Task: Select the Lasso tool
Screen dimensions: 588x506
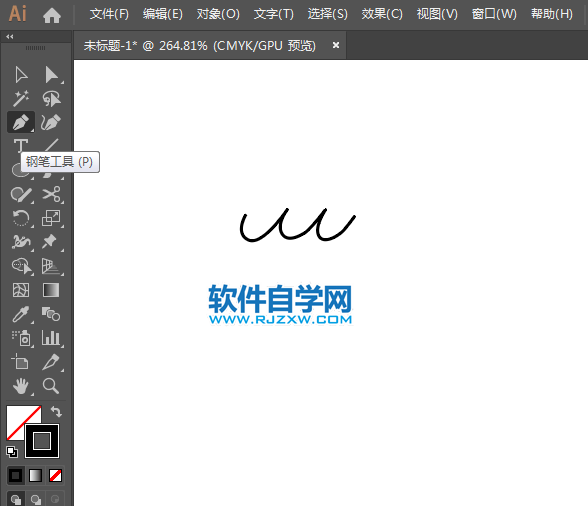Action: 51,98
